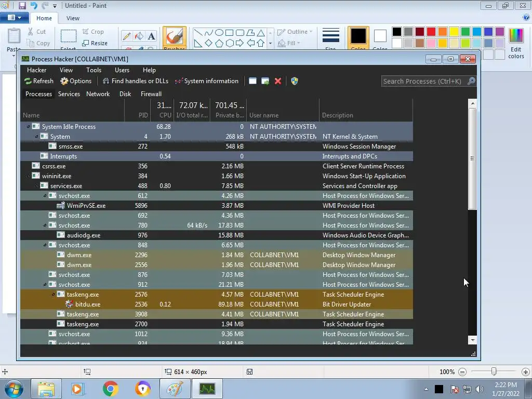This screenshot has height=399, width=532.
Task: Collapse svchost.exe 848 tree node
Action: click(45, 245)
